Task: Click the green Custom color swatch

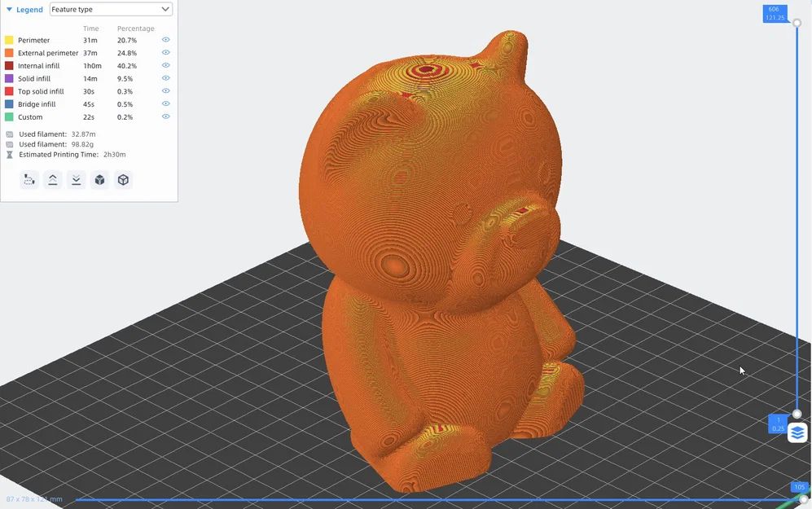Action: point(9,117)
